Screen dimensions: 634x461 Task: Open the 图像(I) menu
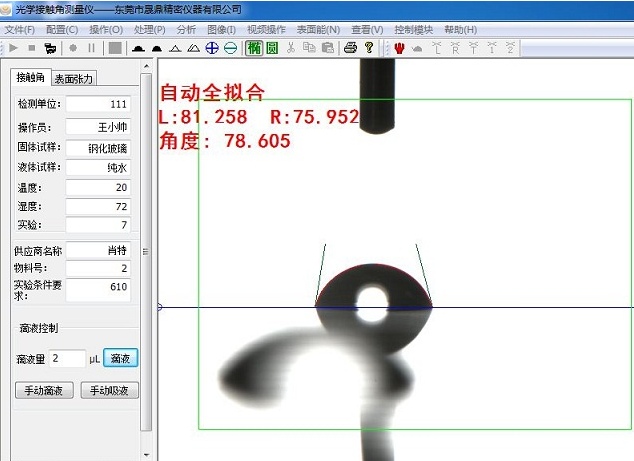pos(222,30)
